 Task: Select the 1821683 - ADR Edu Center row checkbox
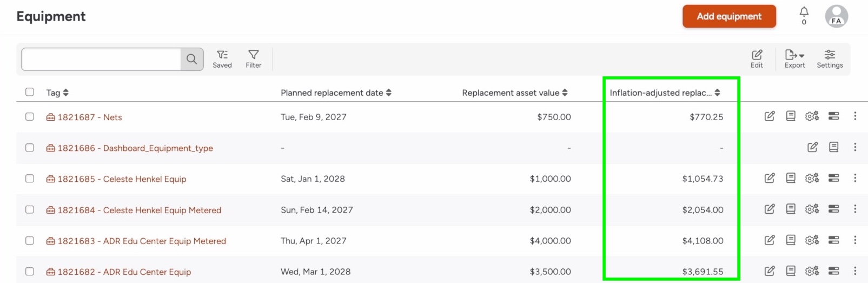[x=30, y=241]
